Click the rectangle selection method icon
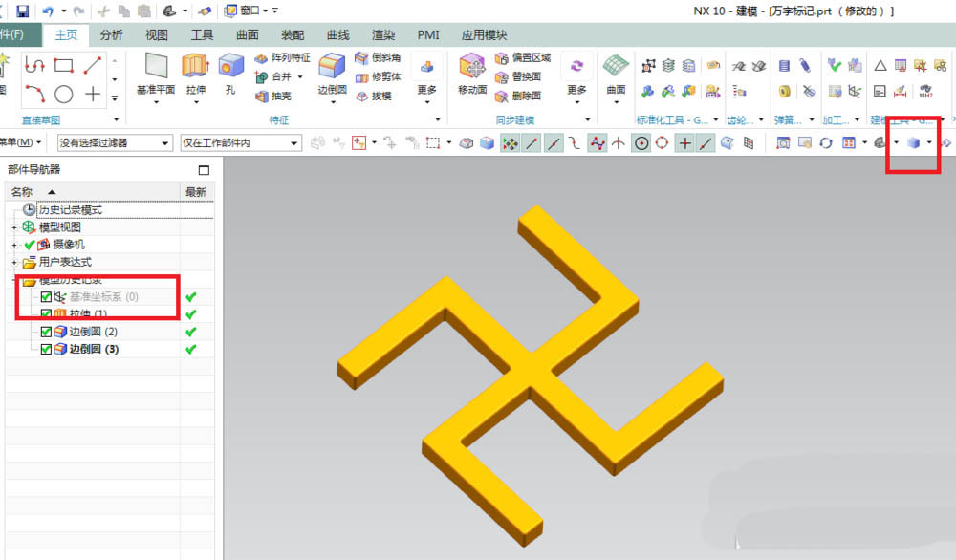The height and width of the screenshot is (560, 956). [433, 143]
